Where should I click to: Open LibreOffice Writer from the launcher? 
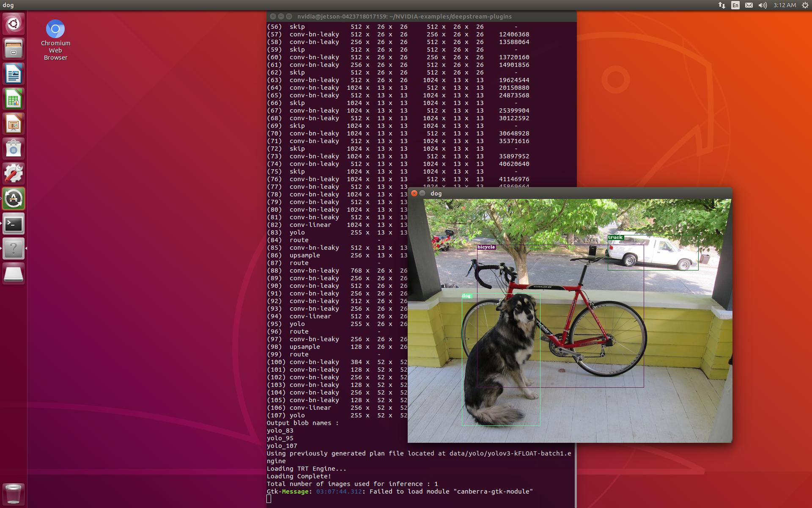[x=14, y=74]
